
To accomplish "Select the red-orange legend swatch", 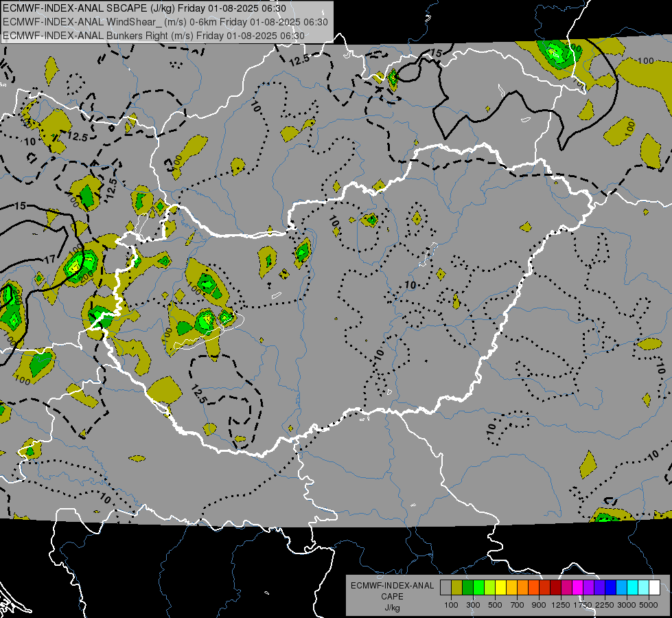I will tap(533, 587).
